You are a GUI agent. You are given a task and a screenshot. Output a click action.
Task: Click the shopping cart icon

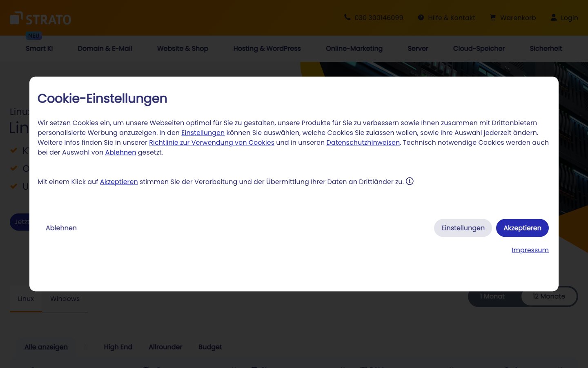[x=493, y=18]
